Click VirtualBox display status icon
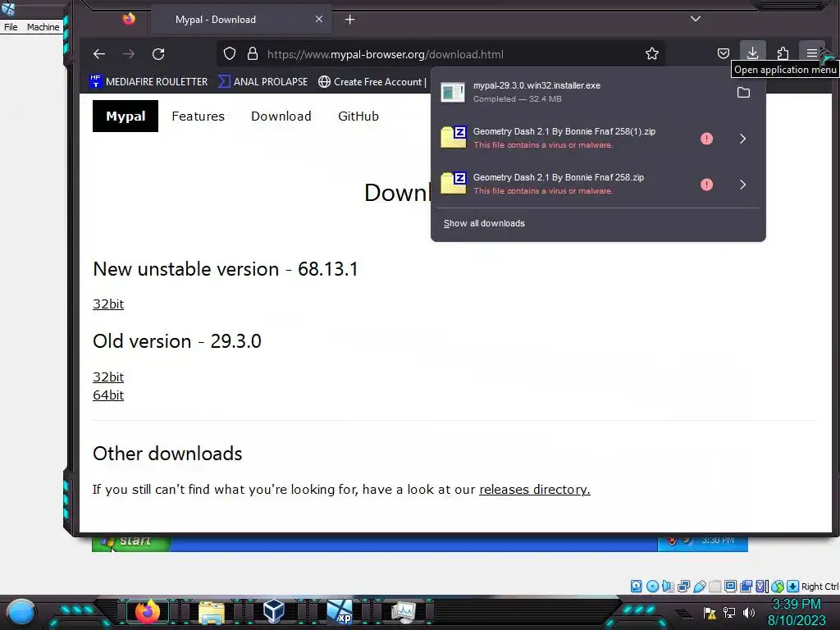 [x=730, y=586]
